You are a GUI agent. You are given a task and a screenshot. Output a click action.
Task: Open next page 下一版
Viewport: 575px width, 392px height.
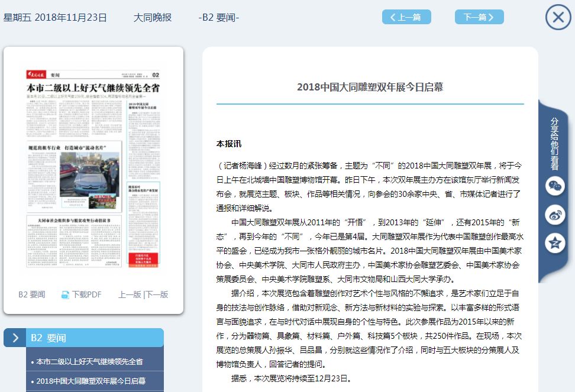tap(157, 294)
